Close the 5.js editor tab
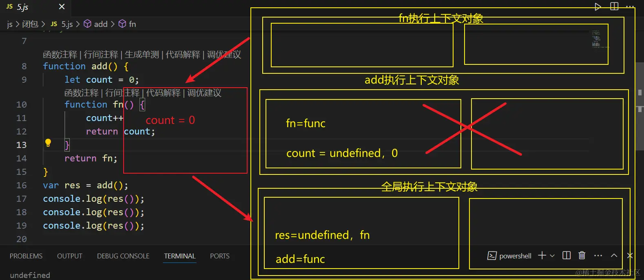This screenshot has width=644, height=280. click(x=62, y=7)
